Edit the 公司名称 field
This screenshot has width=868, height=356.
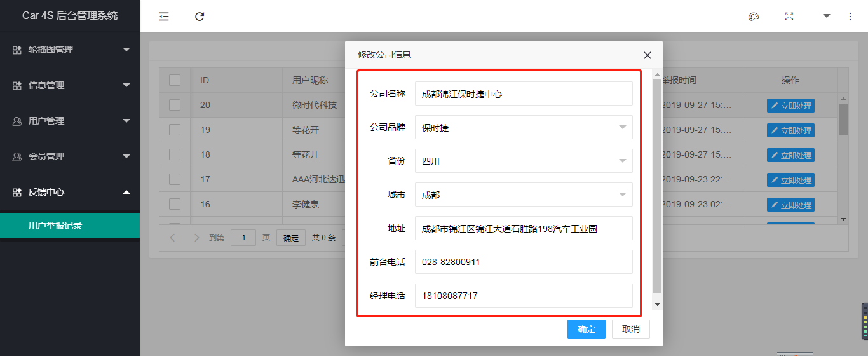point(524,93)
